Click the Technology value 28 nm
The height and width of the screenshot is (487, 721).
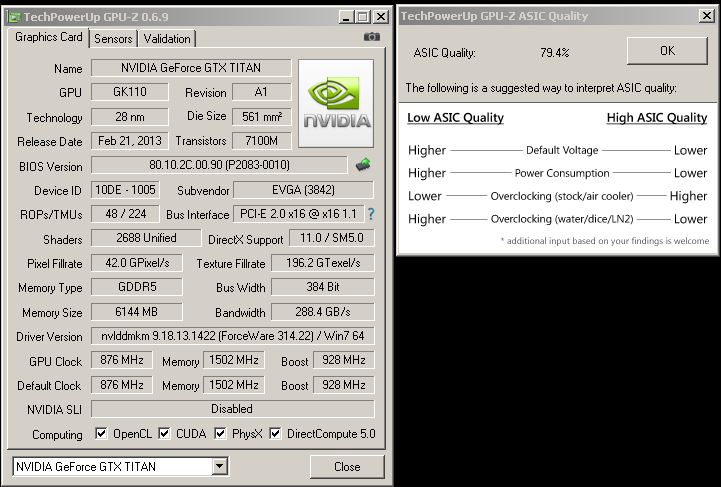(130, 116)
